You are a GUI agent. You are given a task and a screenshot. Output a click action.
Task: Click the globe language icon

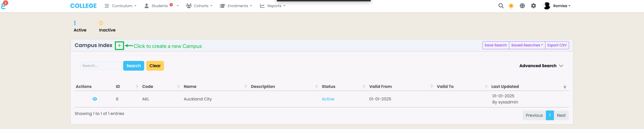point(522,6)
